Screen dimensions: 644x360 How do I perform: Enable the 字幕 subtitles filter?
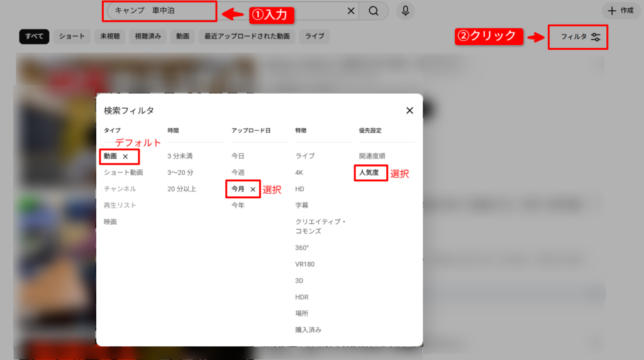(302, 205)
